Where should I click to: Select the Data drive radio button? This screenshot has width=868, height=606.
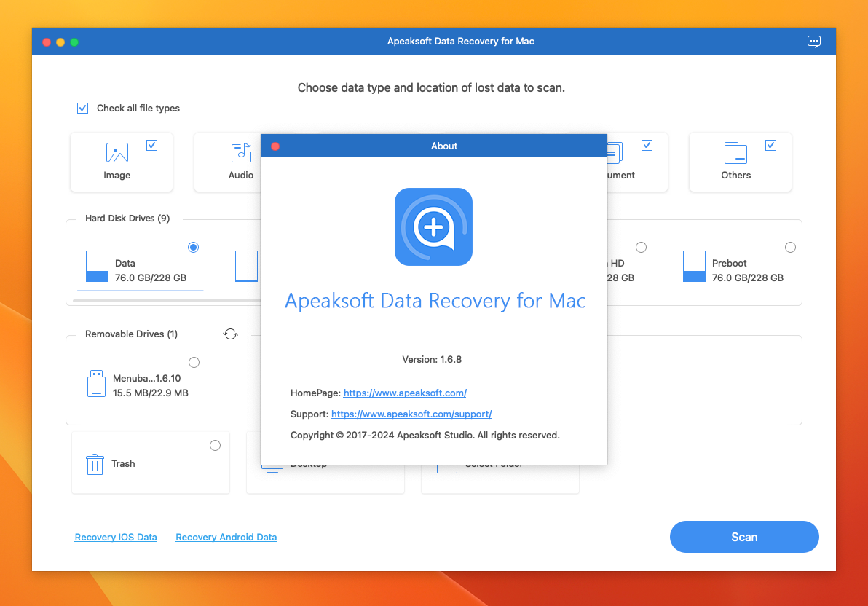[x=193, y=247]
